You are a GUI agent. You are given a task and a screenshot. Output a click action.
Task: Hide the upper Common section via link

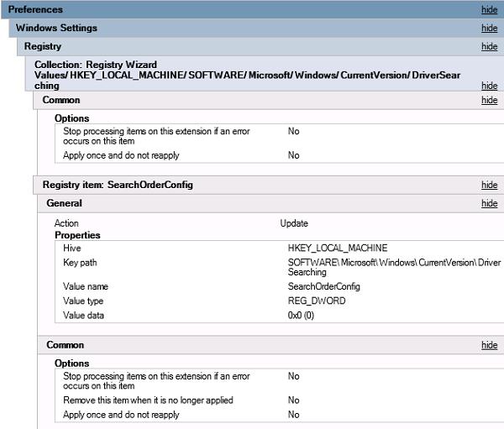489,101
